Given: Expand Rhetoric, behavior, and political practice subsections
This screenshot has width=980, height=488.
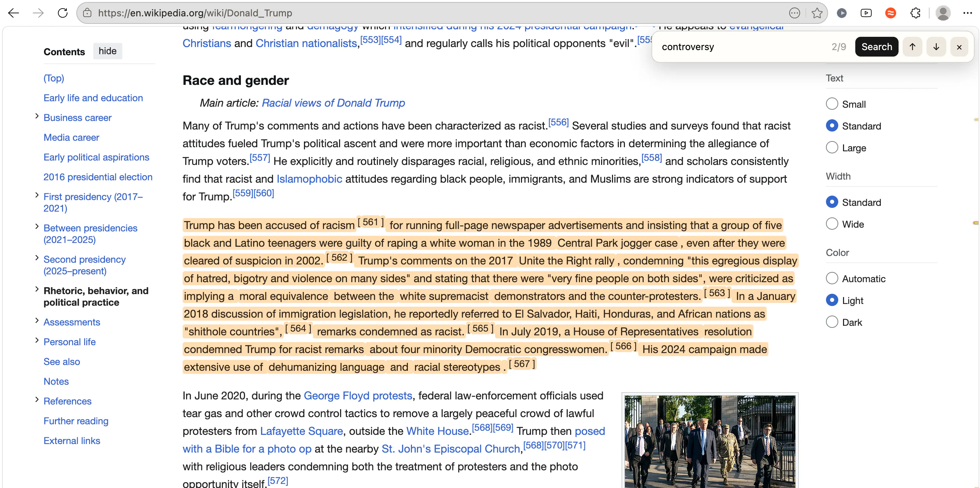Looking at the screenshot, I should (x=37, y=289).
